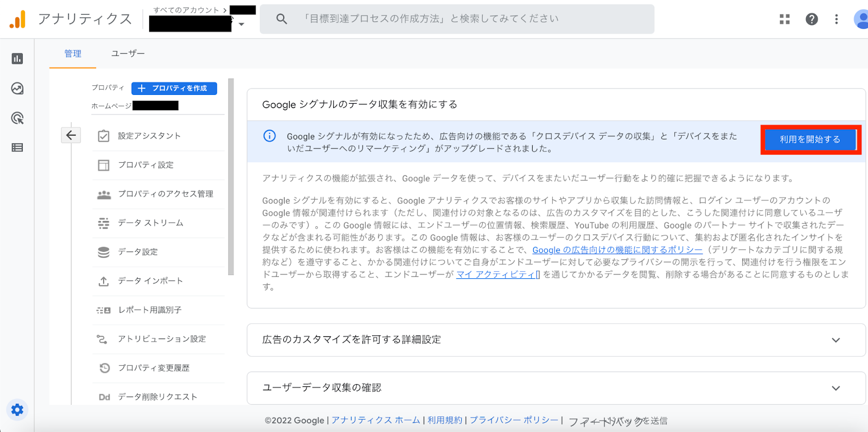The height and width of the screenshot is (432, 868).
Task: Open the Explore sidebar icon
Action: click(x=17, y=88)
